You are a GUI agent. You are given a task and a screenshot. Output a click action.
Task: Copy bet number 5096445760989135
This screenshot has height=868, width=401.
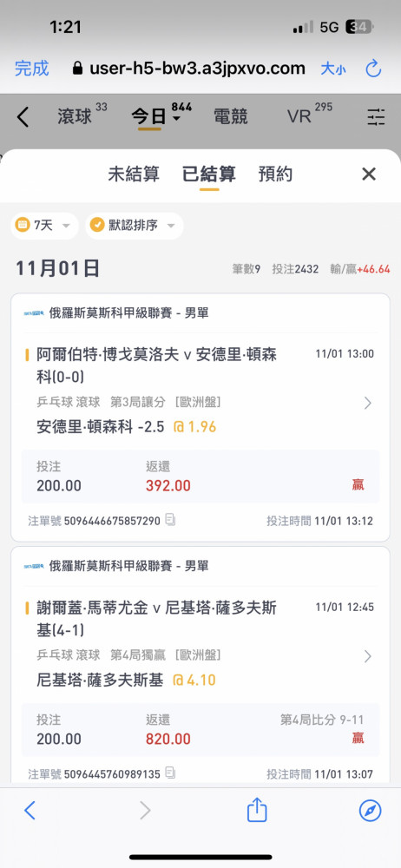(171, 773)
